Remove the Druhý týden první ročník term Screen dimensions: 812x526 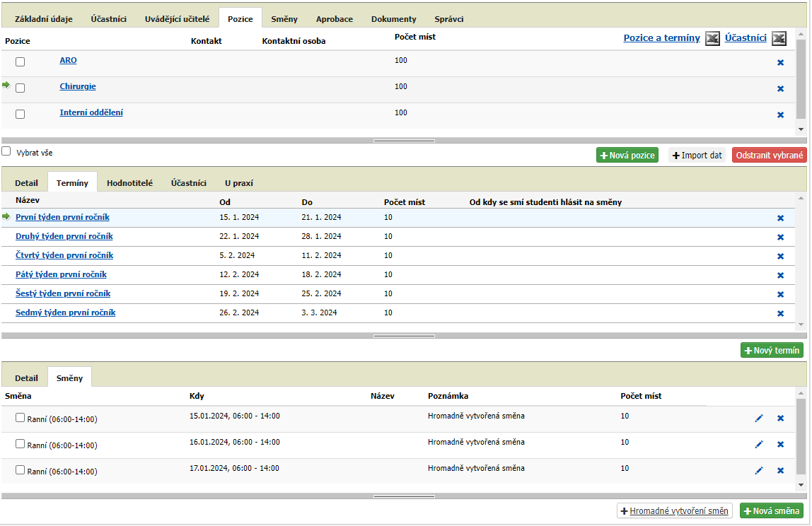780,237
